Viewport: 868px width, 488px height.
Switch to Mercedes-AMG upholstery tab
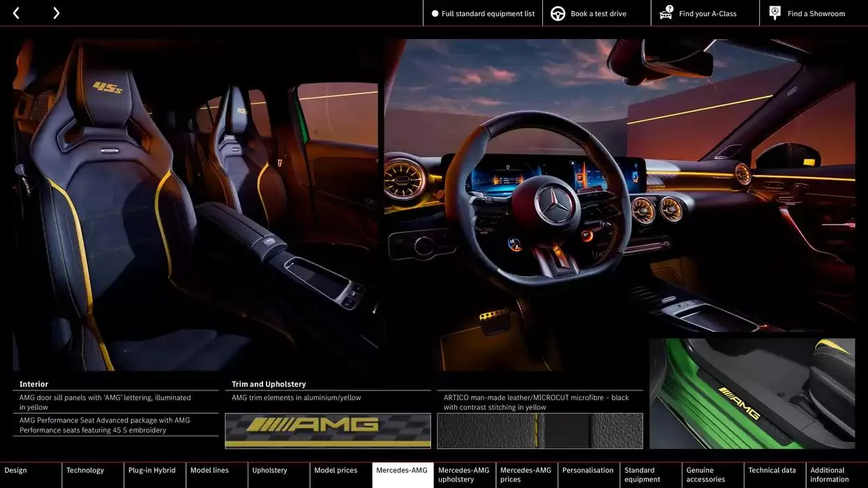tap(464, 475)
